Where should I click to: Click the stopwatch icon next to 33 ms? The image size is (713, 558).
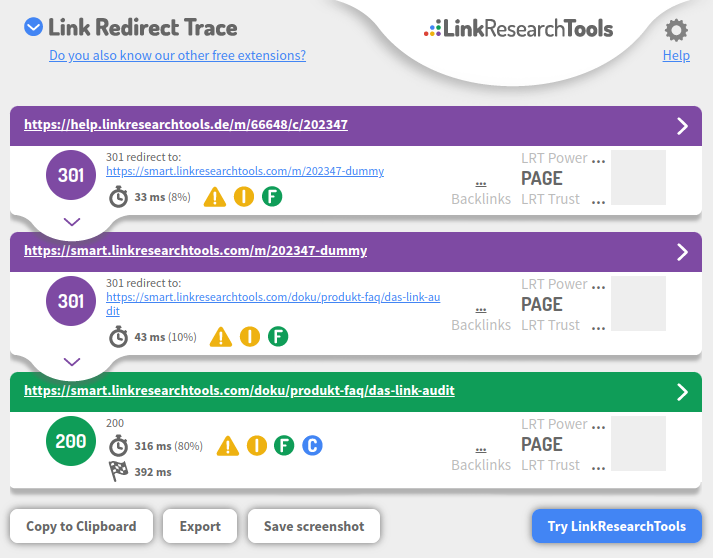tap(118, 197)
